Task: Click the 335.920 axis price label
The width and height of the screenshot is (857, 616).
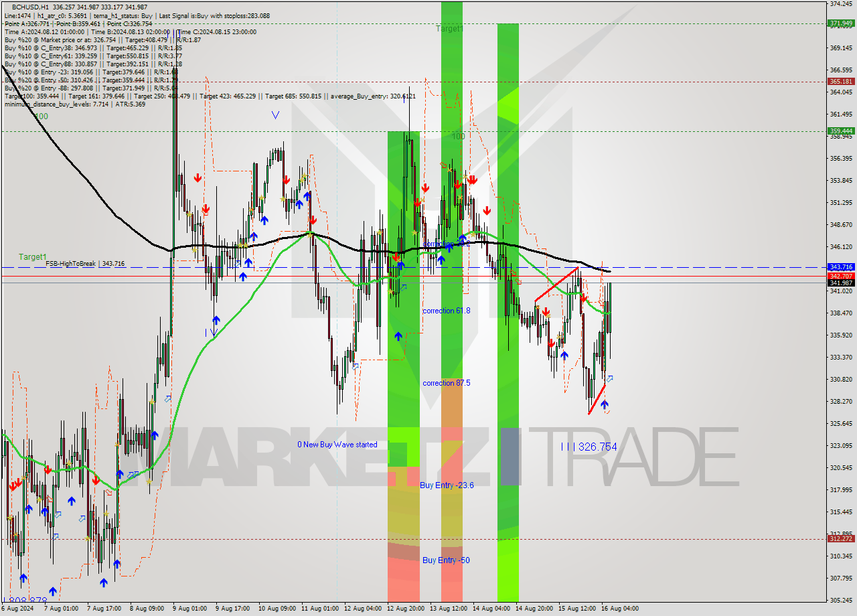Action: 841,335
